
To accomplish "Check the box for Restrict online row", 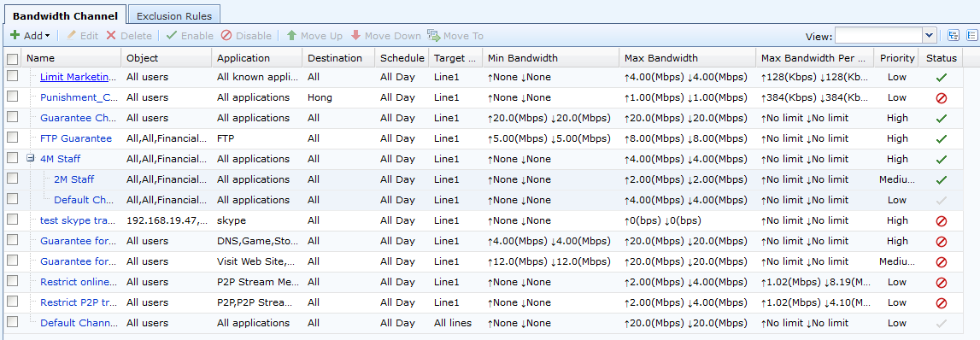I will (x=13, y=280).
